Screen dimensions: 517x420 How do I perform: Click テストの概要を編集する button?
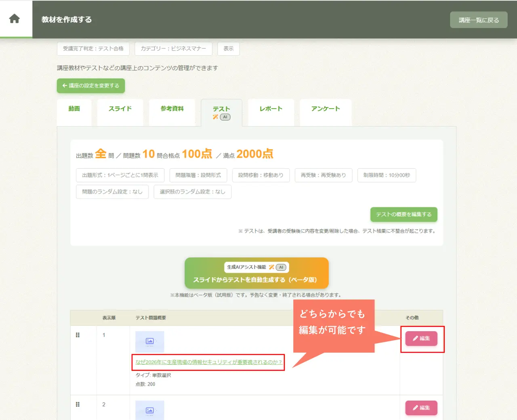point(404,215)
